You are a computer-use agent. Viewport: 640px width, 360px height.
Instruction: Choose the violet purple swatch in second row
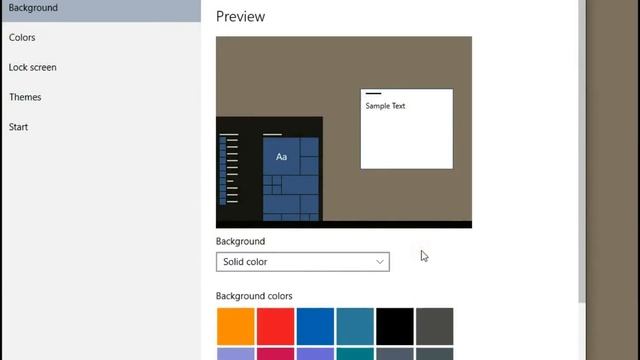[x=315, y=354]
